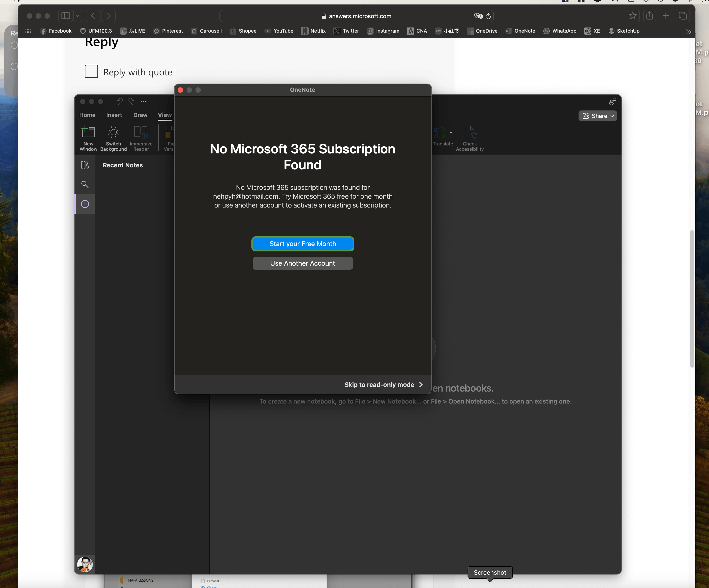Open the Safari share icon
Image resolution: width=709 pixels, height=588 pixels.
[649, 16]
